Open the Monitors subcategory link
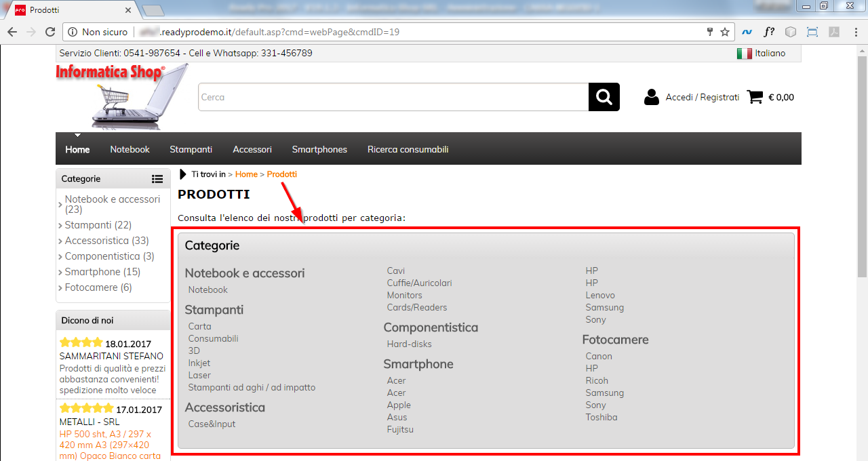Image resolution: width=868 pixels, height=461 pixels. coord(405,295)
